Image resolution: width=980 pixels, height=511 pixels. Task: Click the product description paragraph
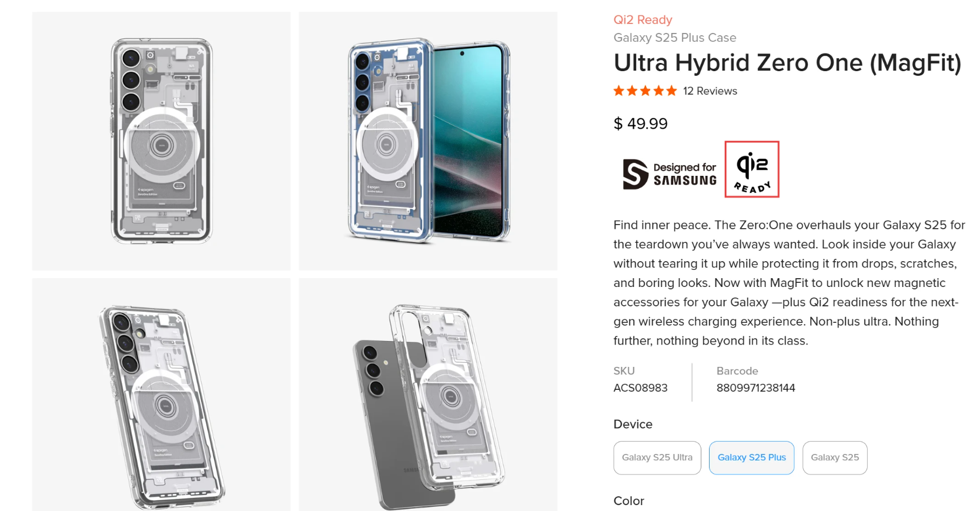(x=789, y=283)
